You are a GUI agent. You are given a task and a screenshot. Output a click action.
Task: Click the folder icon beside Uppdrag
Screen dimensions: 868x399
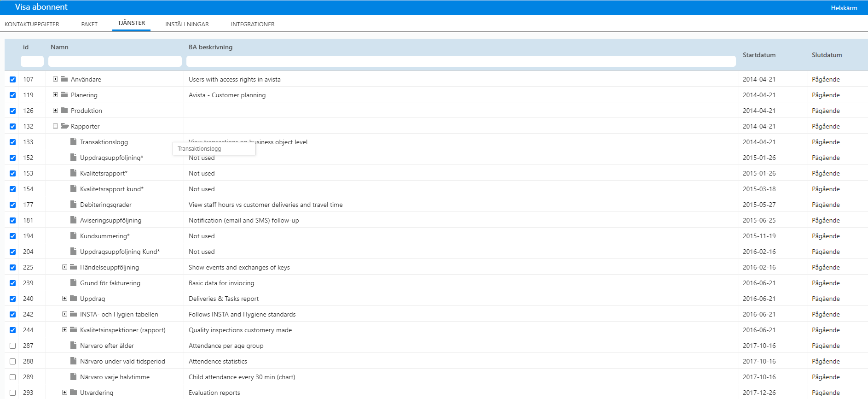74,299
